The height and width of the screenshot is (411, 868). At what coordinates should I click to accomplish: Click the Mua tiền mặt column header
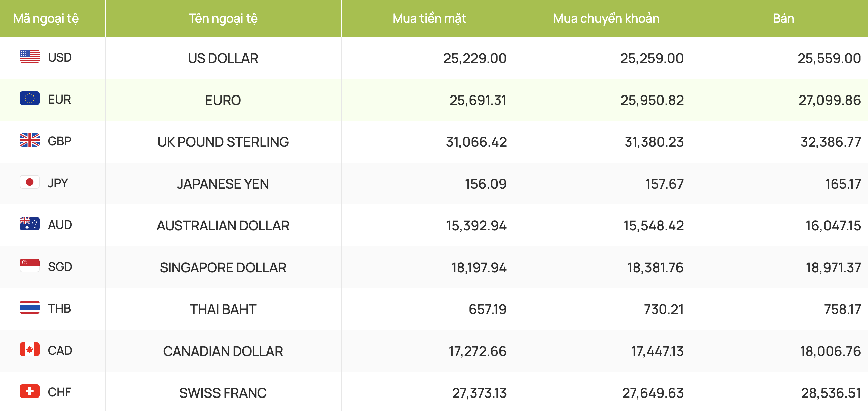[x=429, y=18]
